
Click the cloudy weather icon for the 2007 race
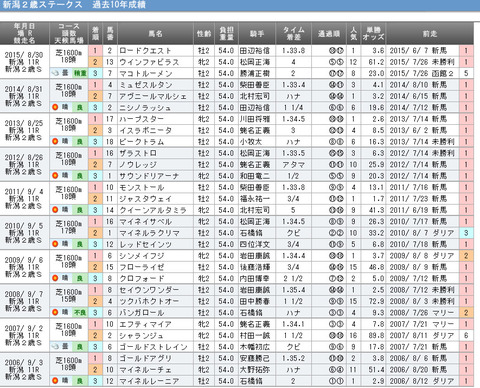pyautogui.click(x=55, y=347)
